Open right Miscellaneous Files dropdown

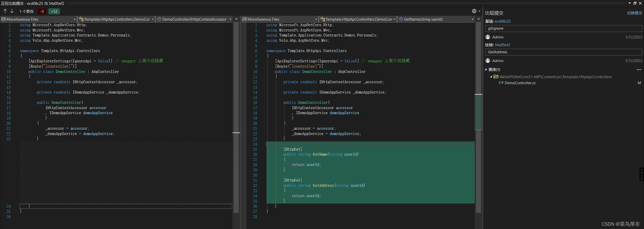point(280,19)
